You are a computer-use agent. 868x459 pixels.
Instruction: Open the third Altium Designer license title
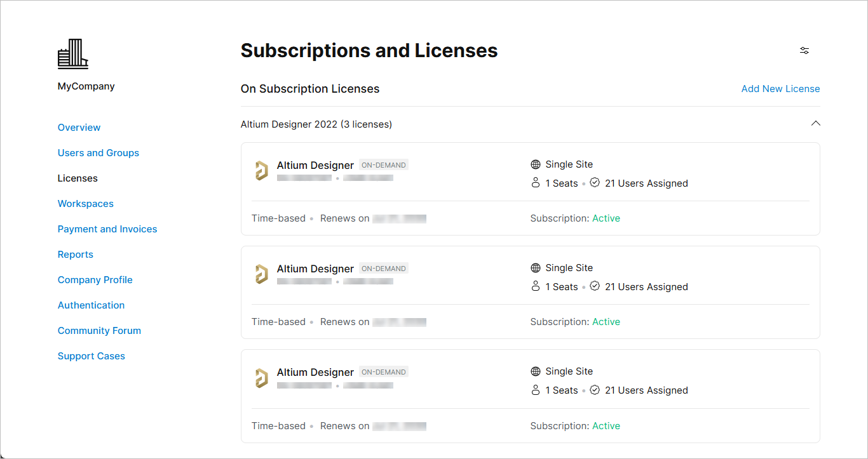315,373
